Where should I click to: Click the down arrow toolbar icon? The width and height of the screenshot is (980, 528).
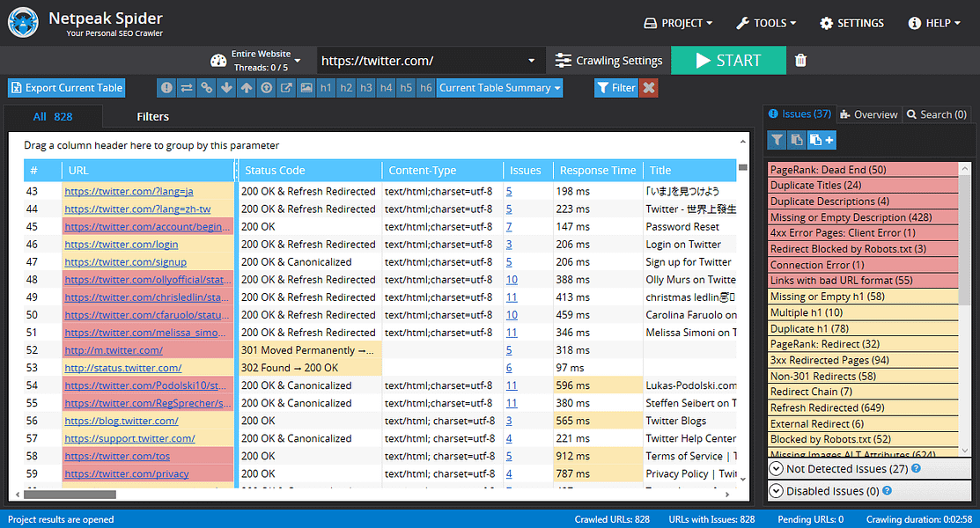226,88
